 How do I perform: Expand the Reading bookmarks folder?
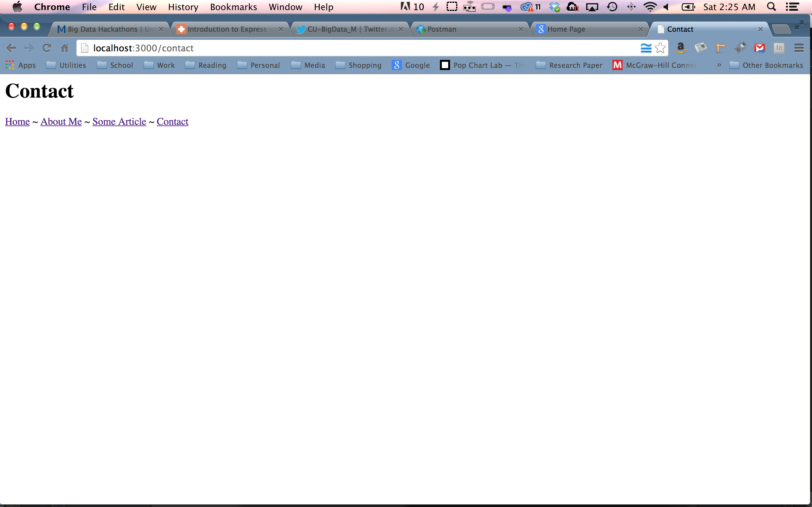[x=206, y=65]
